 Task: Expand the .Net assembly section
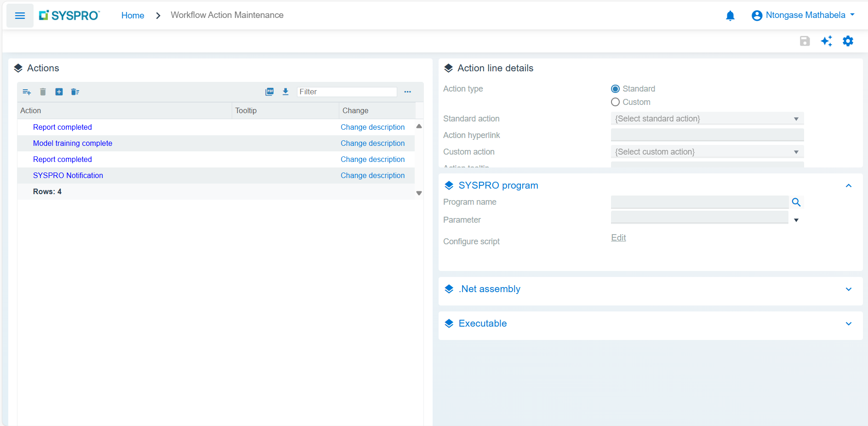tap(848, 289)
